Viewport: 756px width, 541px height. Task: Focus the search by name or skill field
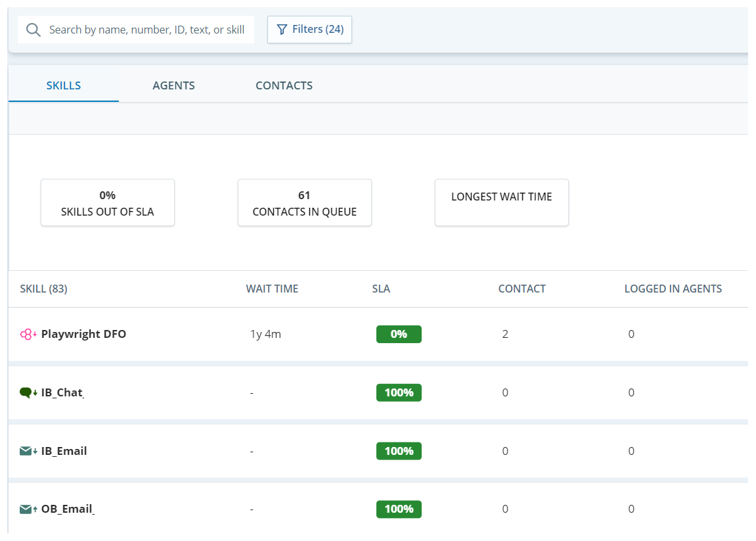[x=136, y=30]
